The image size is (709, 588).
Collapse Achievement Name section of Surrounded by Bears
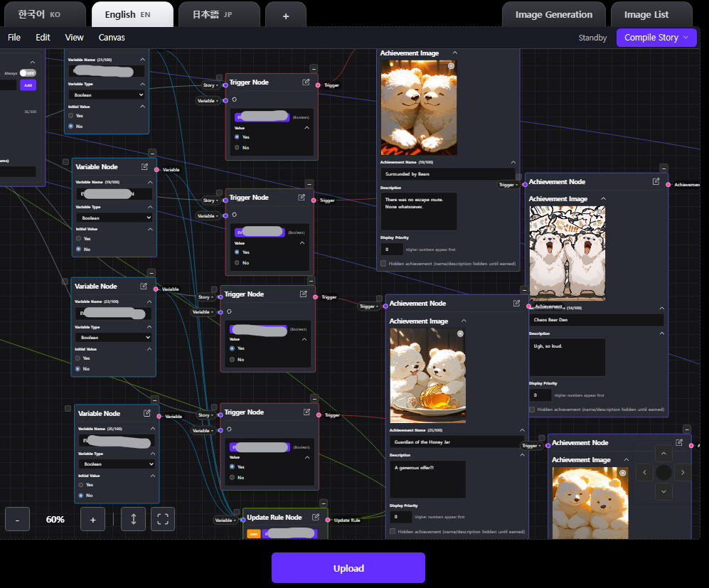tap(513, 162)
